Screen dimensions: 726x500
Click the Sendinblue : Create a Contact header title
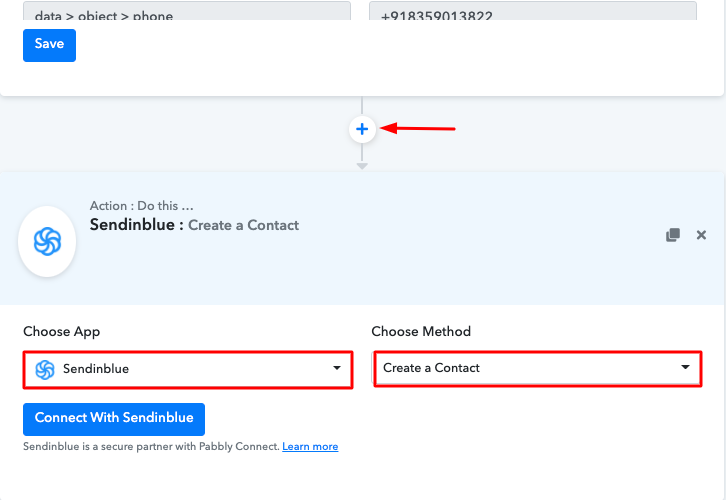(194, 225)
